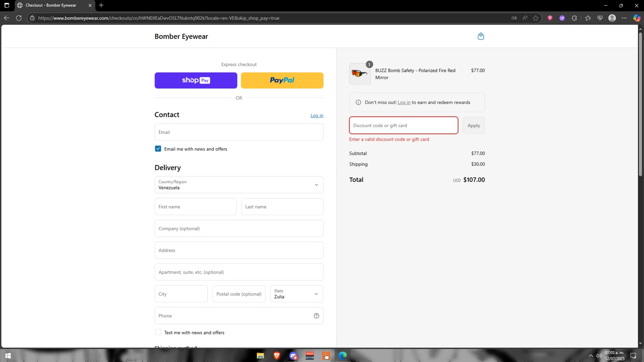The width and height of the screenshot is (644, 362).
Task: Open the browser tab actions menu icon
Action: [6, 6]
